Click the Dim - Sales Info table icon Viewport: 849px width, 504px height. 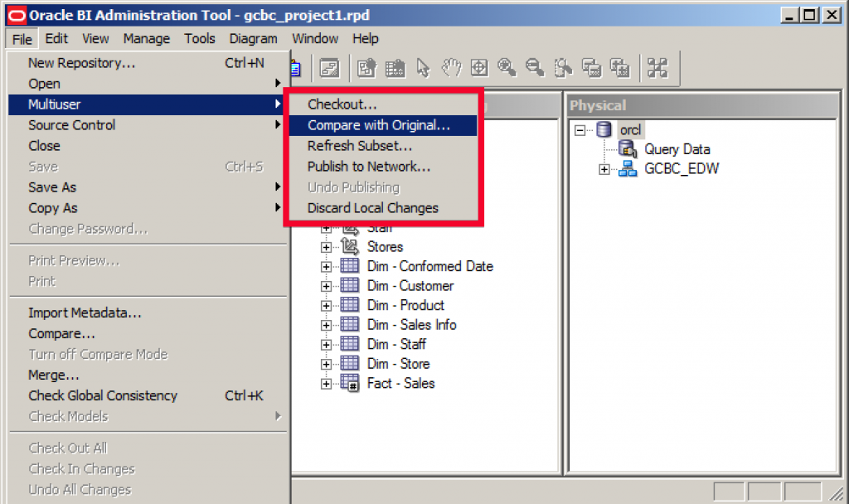[x=350, y=325]
